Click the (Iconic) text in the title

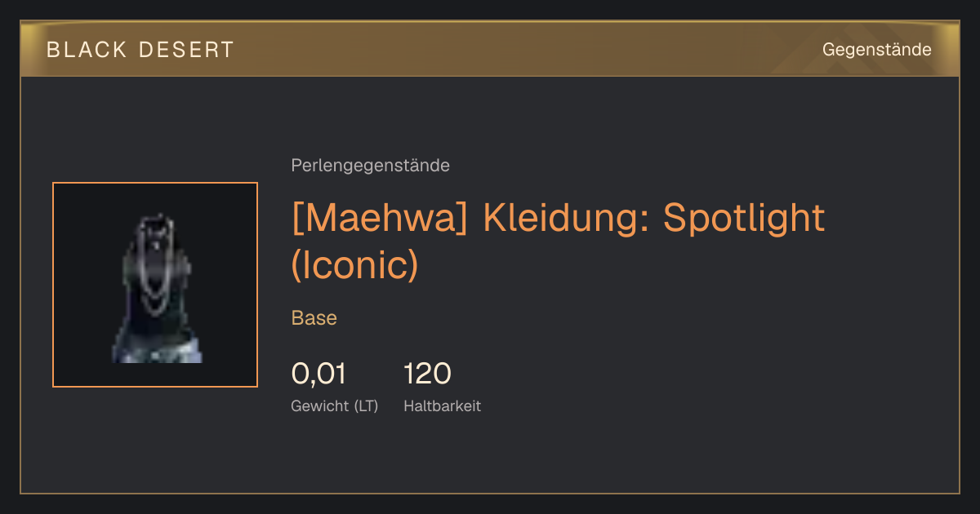point(354,265)
